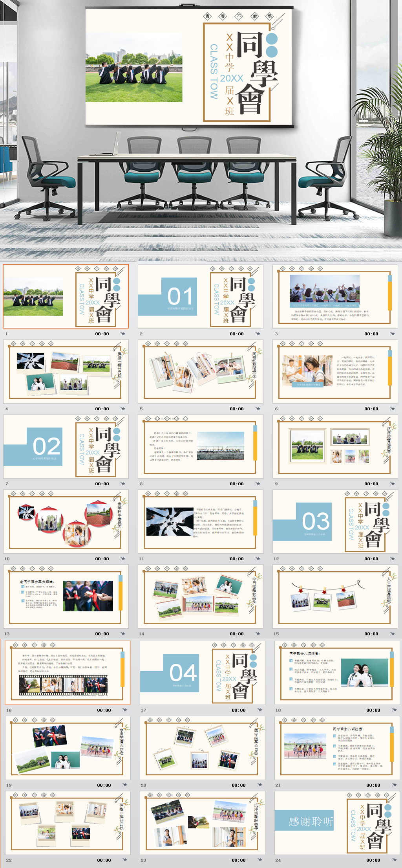Select slide 23 thumbnail
Screen dimensions: 402x868
click(x=203, y=823)
